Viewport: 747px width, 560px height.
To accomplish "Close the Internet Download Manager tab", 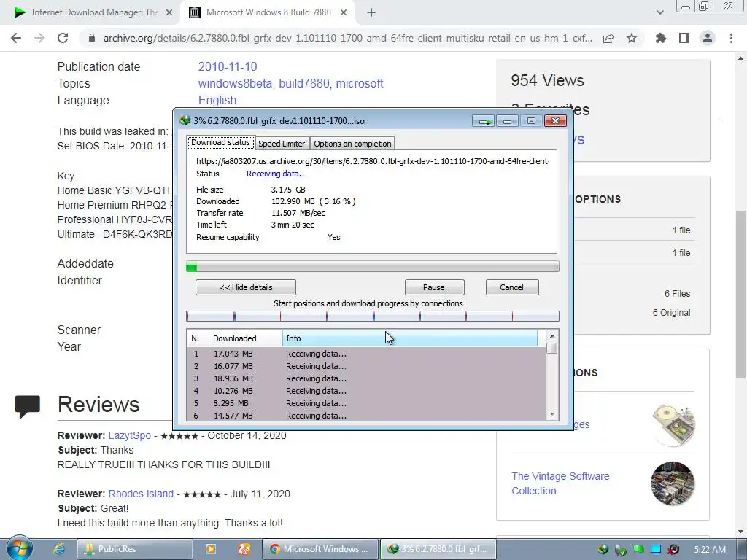I will [x=169, y=13].
